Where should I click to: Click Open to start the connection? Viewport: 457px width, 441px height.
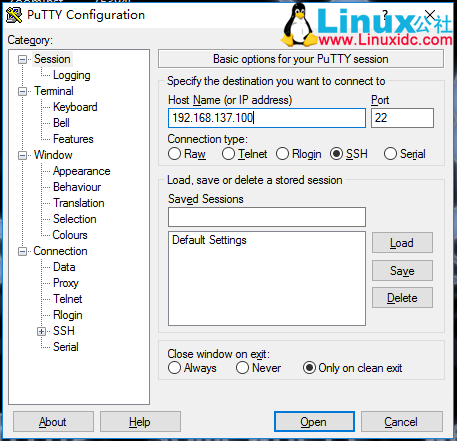tap(314, 422)
